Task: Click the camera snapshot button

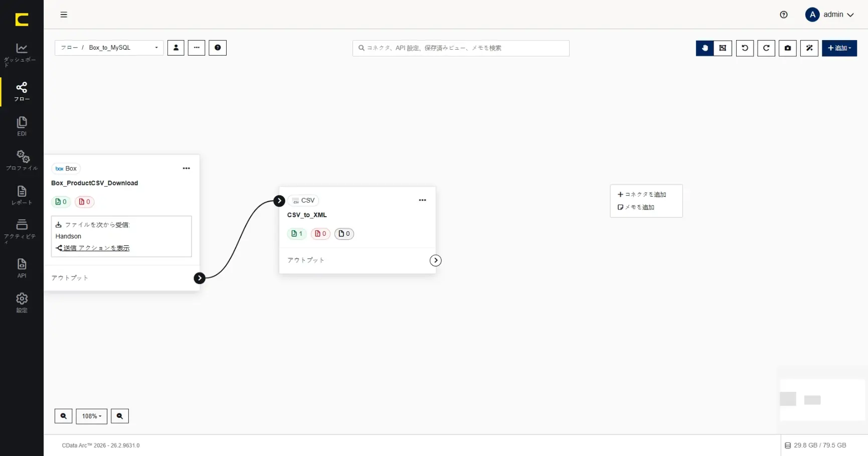Action: (x=788, y=48)
